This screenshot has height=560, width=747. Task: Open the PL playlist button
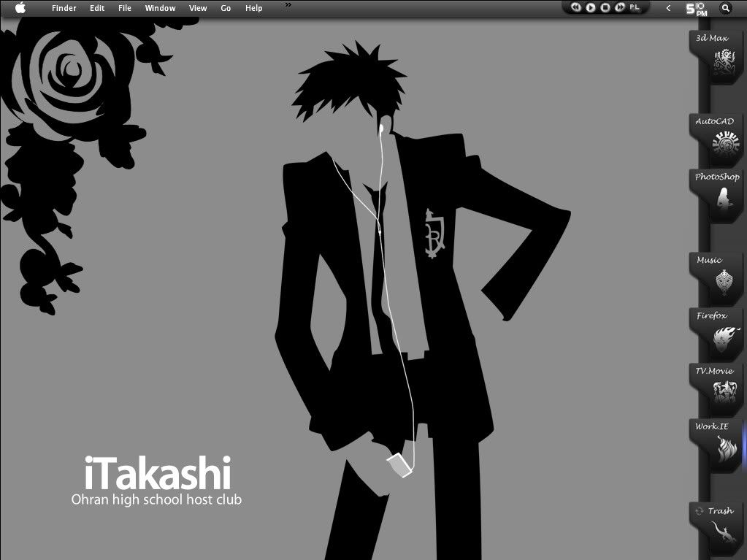click(635, 7)
